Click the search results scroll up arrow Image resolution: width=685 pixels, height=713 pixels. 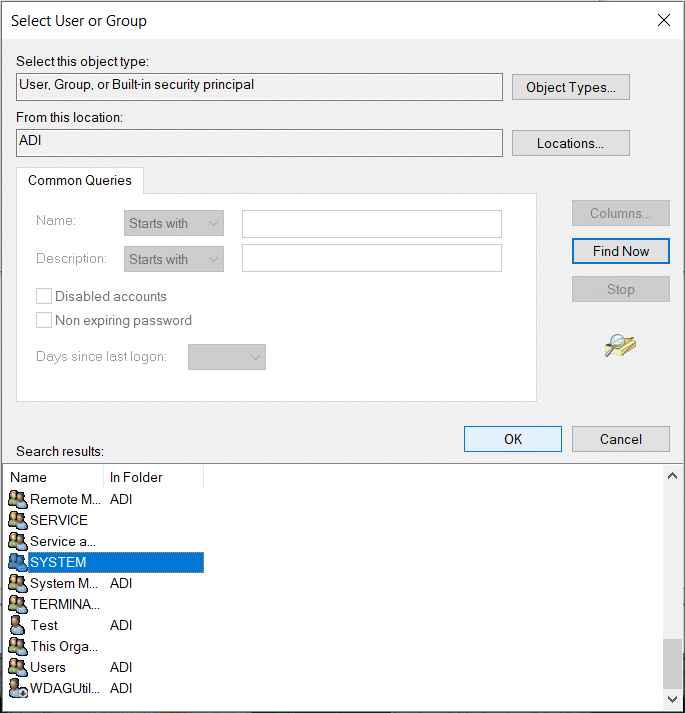pos(672,477)
